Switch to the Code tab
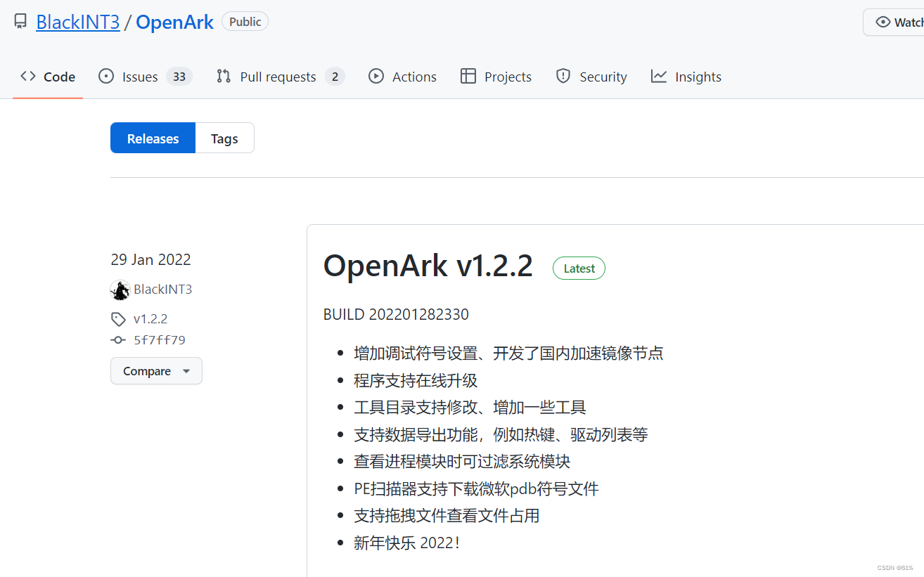This screenshot has width=924, height=577. coord(48,77)
